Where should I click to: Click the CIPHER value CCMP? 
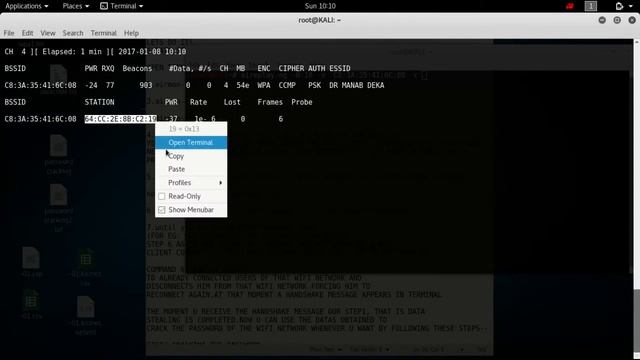pyautogui.click(x=287, y=85)
